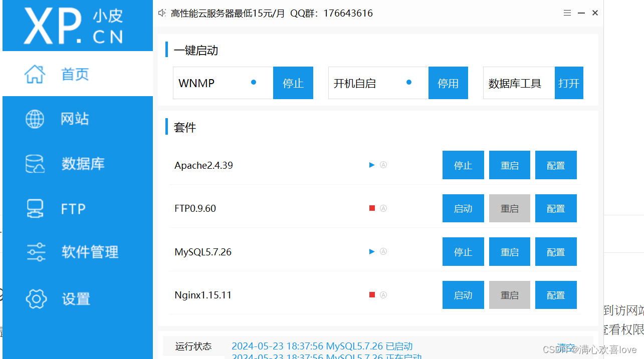This screenshot has width=644, height=359.
Task: Click the 一键启动 section heading
Action: pos(196,50)
